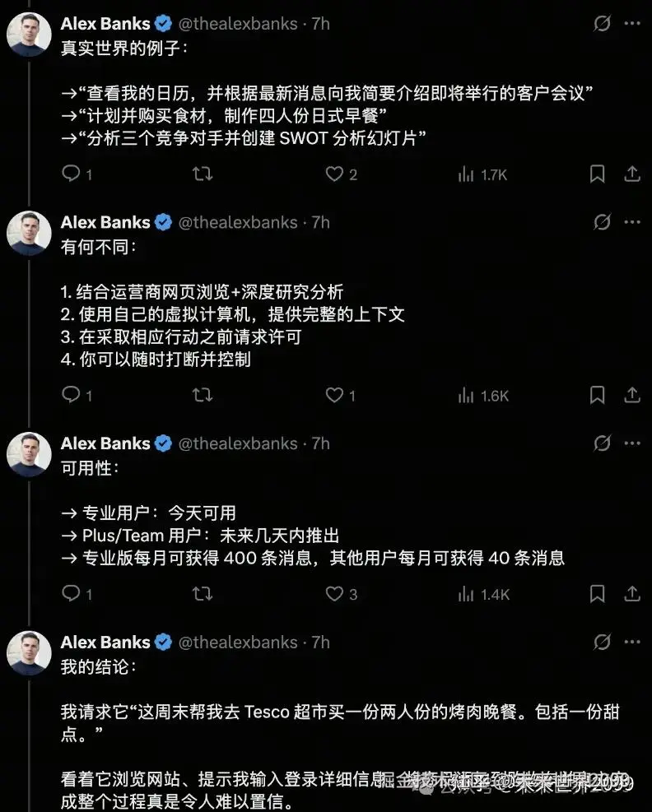Reply to the SWOT examples tweet
652x812 pixels.
[72, 174]
